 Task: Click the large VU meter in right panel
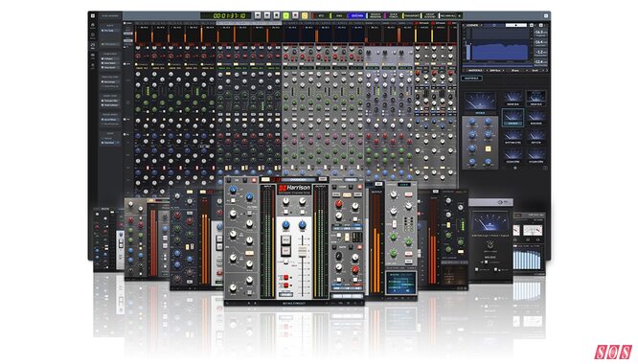(480, 102)
